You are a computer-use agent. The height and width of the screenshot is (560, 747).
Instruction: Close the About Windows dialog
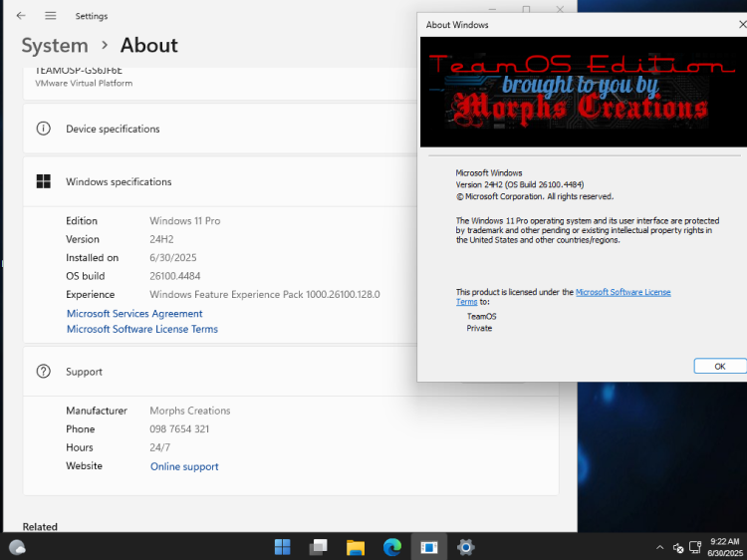(742, 24)
